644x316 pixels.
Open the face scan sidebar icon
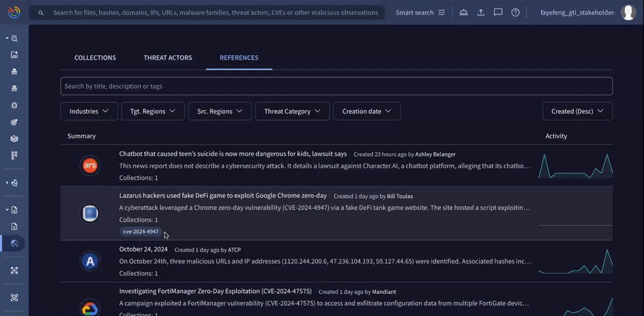point(14,297)
